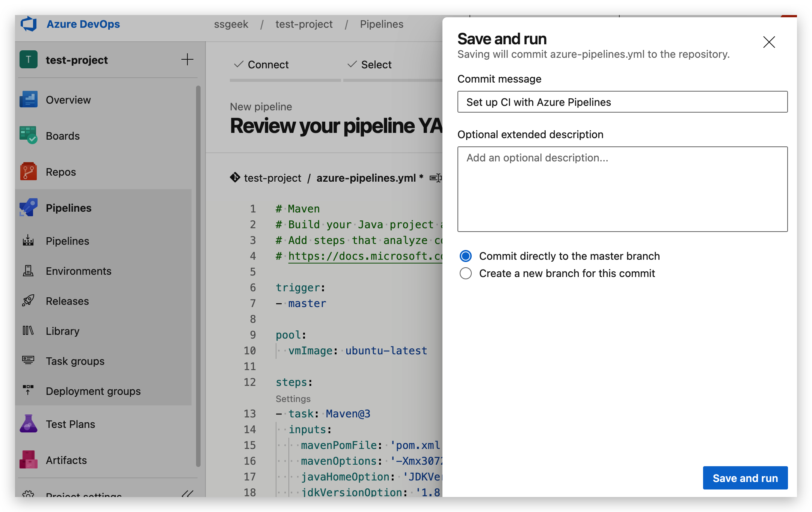Open the Azure DevOps home link
The image size is (812, 512).
(83, 24)
